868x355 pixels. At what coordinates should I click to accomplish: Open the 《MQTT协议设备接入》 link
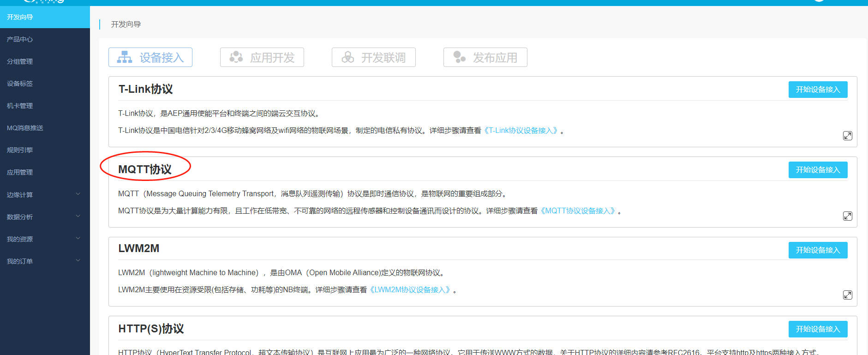pyautogui.click(x=578, y=211)
